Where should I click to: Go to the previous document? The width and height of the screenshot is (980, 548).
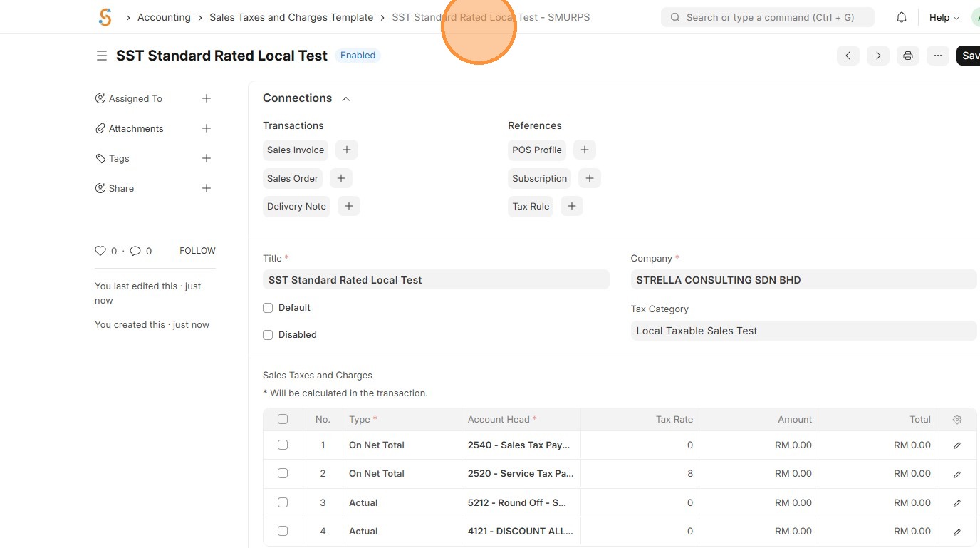(848, 56)
